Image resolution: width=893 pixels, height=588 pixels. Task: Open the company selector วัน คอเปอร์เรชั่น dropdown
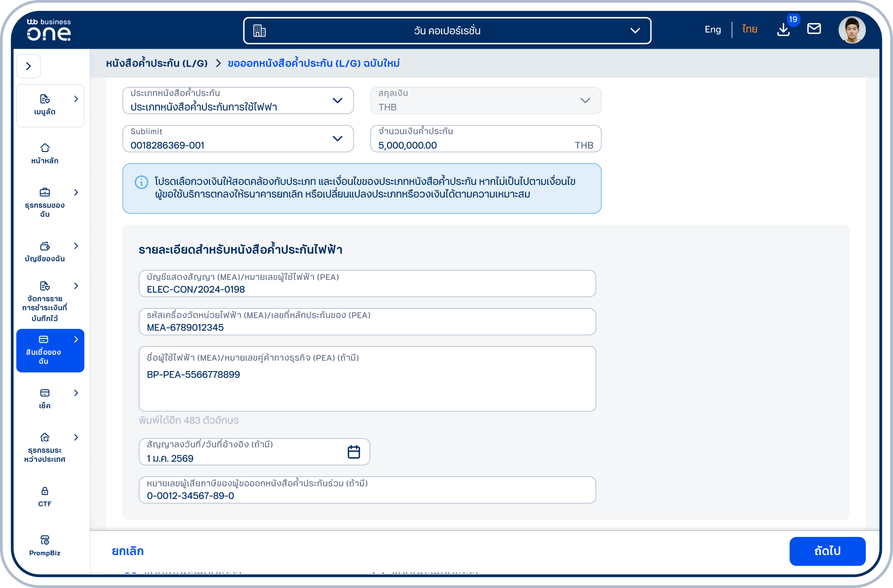click(447, 31)
